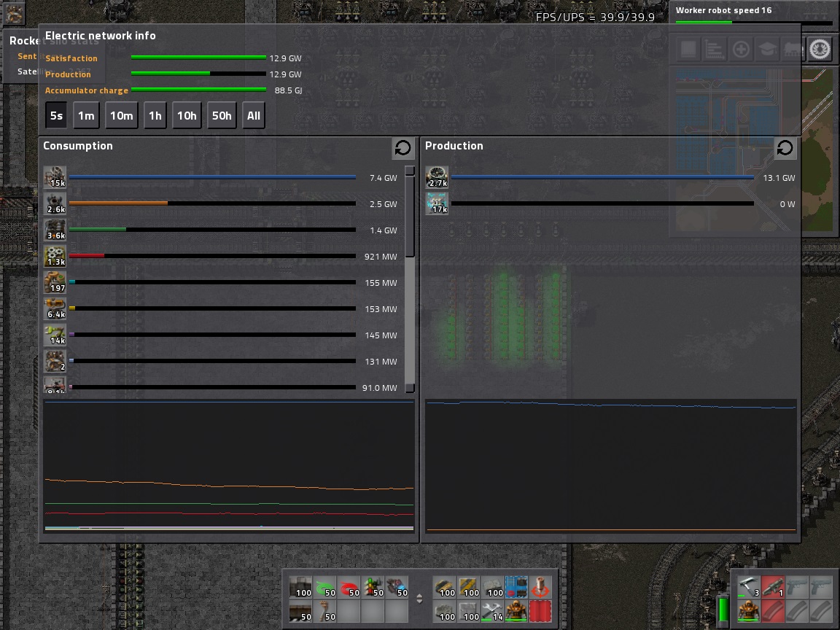Pick the green wire from quickbar
This screenshot has height=630, width=840.
(x=325, y=587)
